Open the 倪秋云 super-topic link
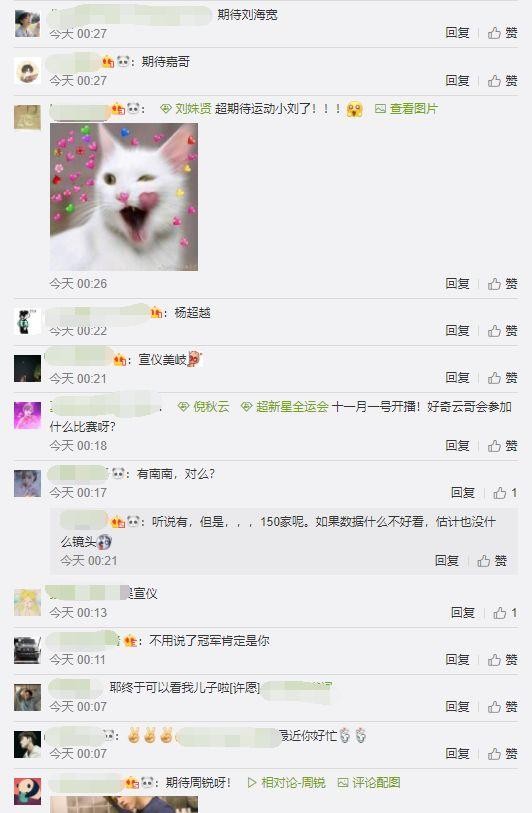The image size is (532, 813). 203,406
